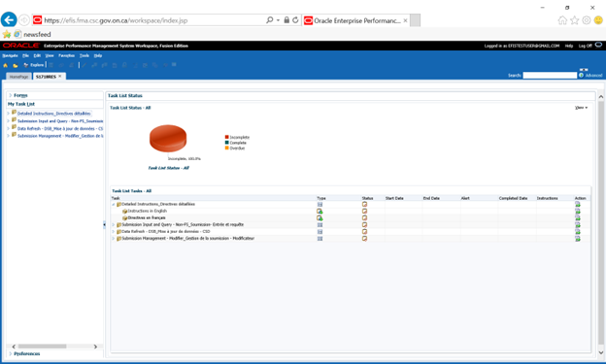The height and width of the screenshot is (364, 606).
Task: Click the type icon for Data Refresh task
Action: point(320,232)
